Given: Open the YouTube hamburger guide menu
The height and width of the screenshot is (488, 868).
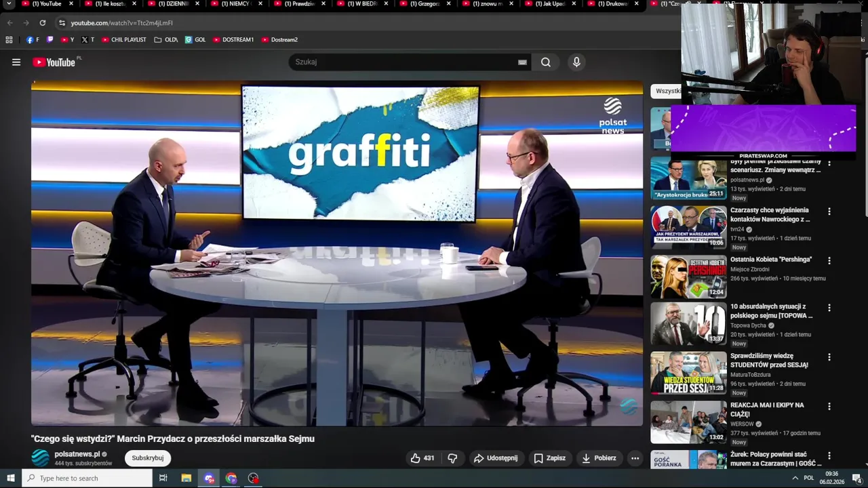Looking at the screenshot, I should 16,62.
